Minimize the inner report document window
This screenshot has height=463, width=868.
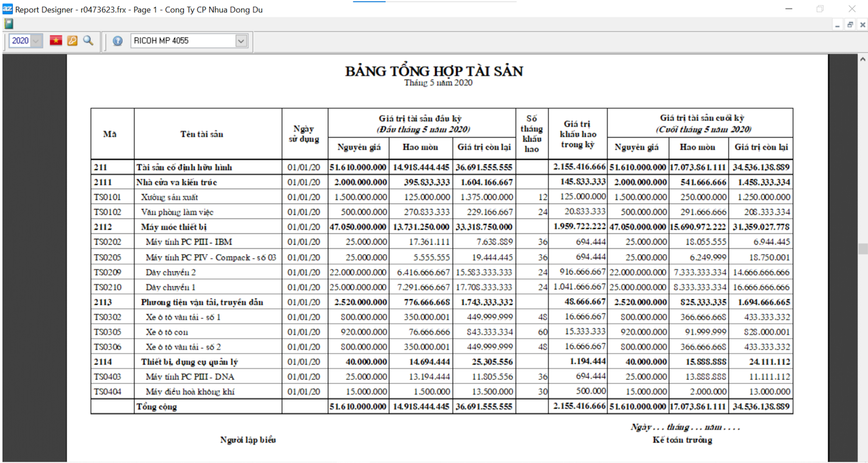point(837,25)
